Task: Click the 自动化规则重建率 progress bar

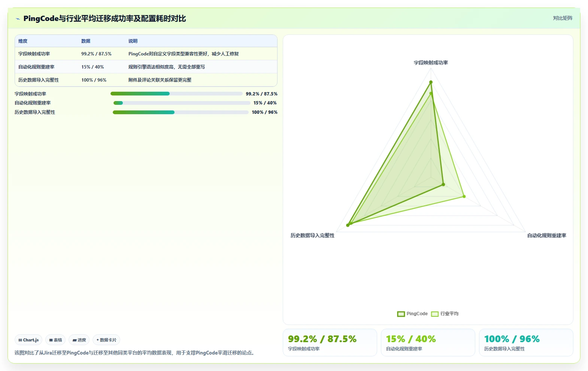Action: click(x=182, y=103)
